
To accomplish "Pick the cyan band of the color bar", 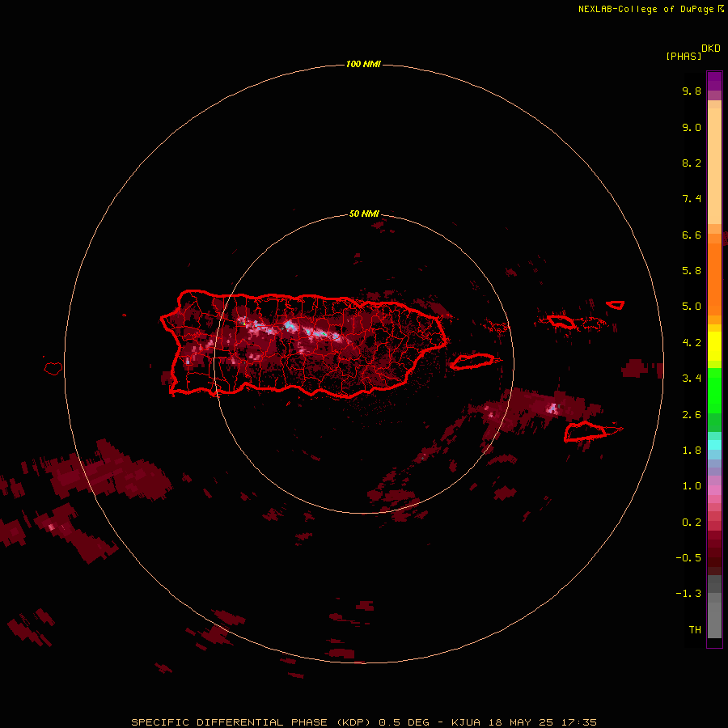I will (714, 444).
